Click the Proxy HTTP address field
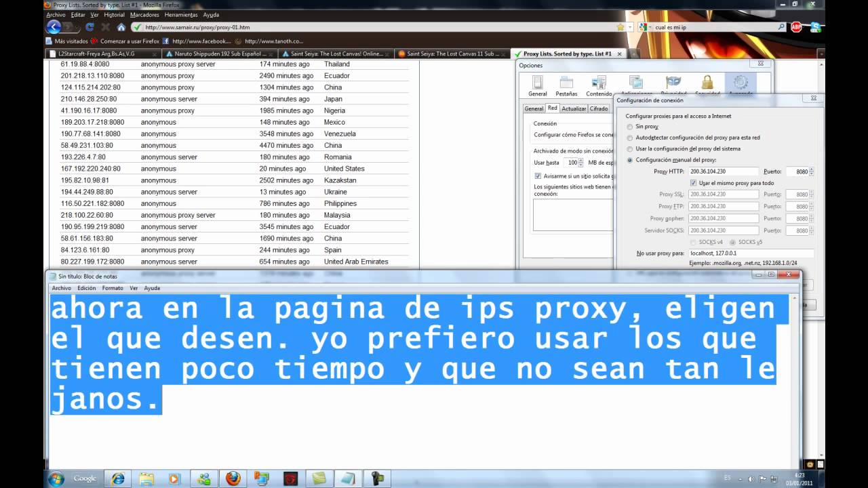This screenshot has width=868, height=488. tap(723, 171)
